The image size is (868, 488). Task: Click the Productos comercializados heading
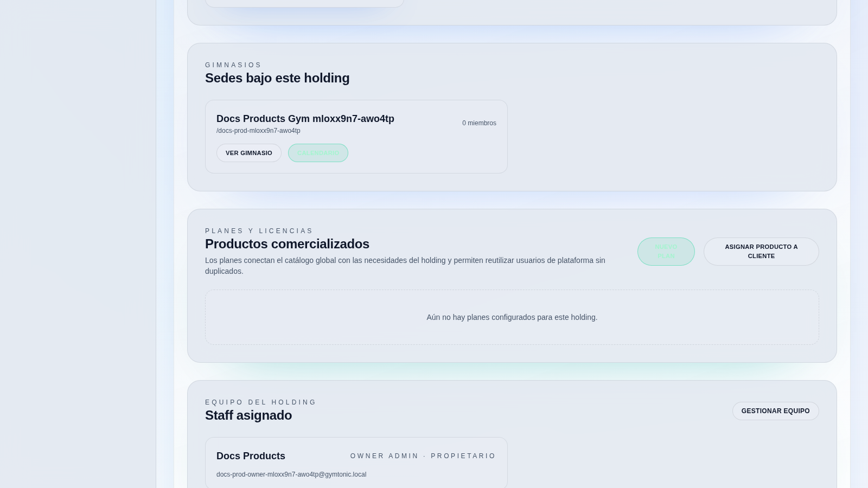[x=287, y=244]
